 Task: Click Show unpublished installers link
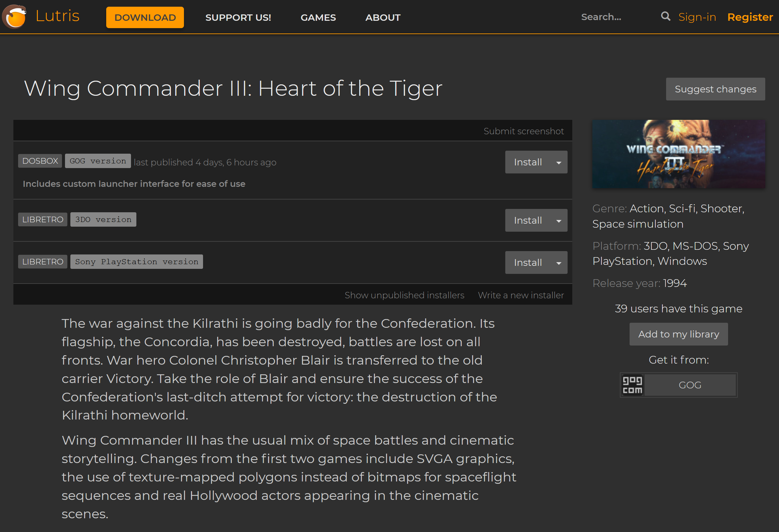(x=404, y=295)
